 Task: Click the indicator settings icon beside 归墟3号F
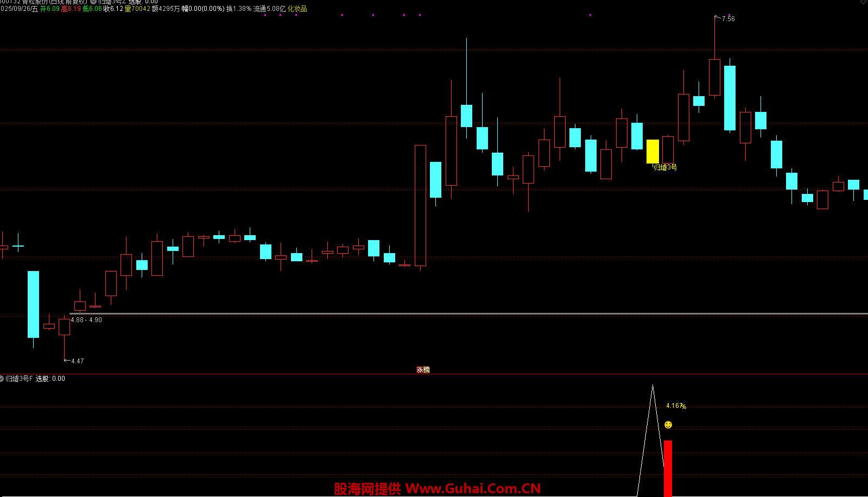(2, 379)
